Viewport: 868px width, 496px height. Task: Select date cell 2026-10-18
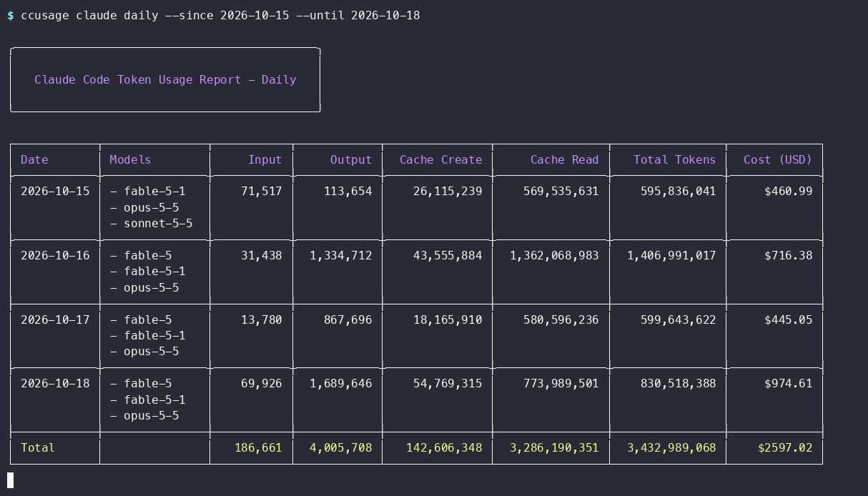point(55,383)
